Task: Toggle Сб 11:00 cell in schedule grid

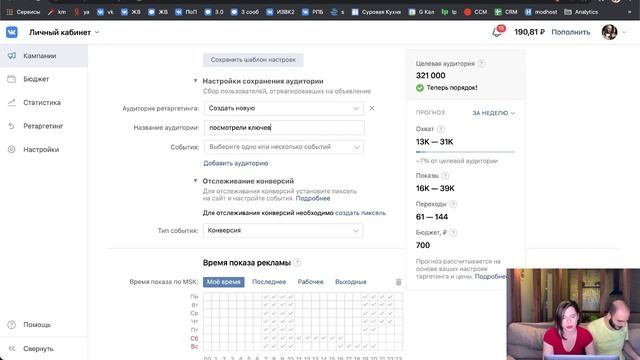Action: point(299,338)
